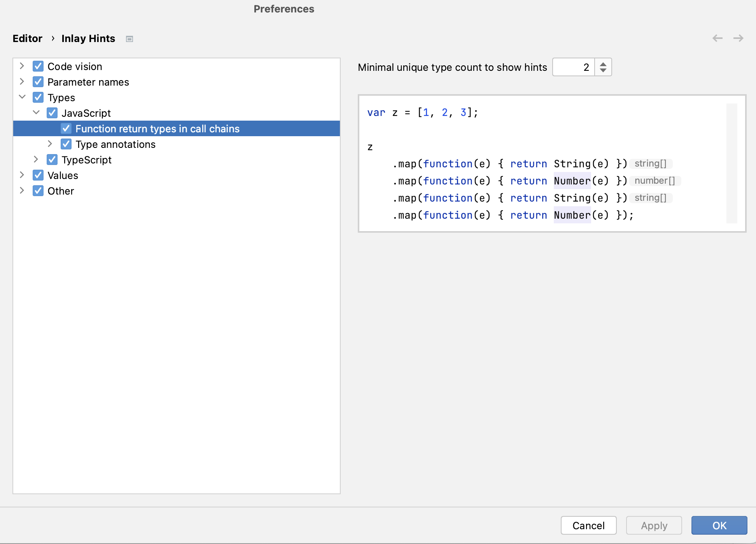Disable Function return types in call chains
756x544 pixels.
66,128
